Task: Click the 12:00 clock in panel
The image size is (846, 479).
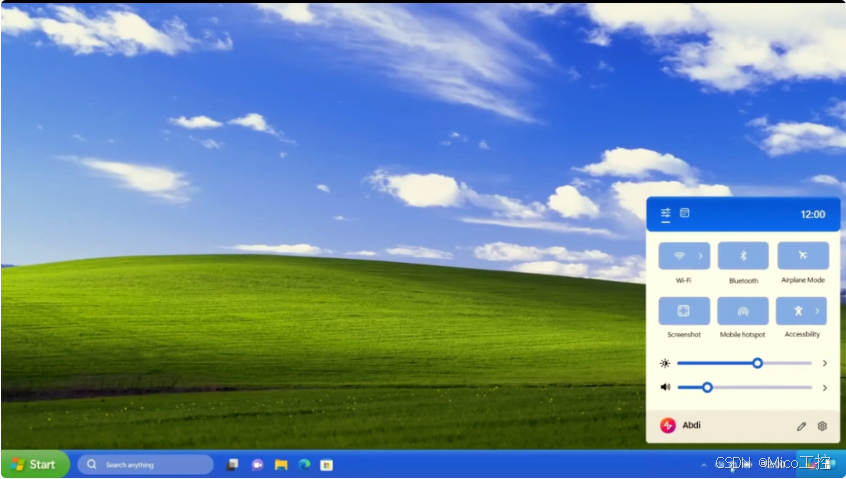Action: point(813,214)
